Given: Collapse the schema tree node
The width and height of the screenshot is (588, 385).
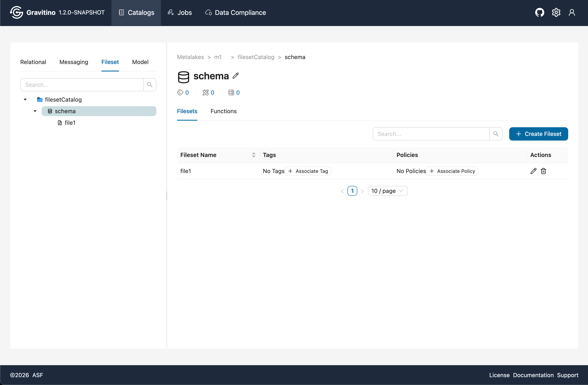Looking at the screenshot, I should point(35,111).
